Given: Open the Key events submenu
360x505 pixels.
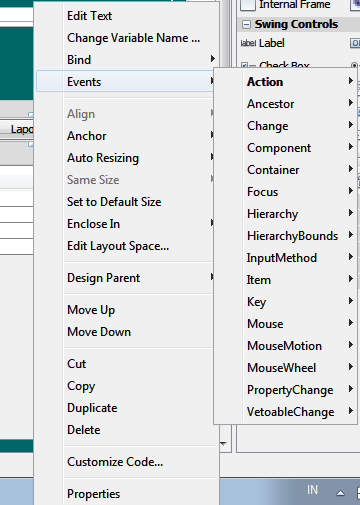Looking at the screenshot, I should click(x=285, y=302).
